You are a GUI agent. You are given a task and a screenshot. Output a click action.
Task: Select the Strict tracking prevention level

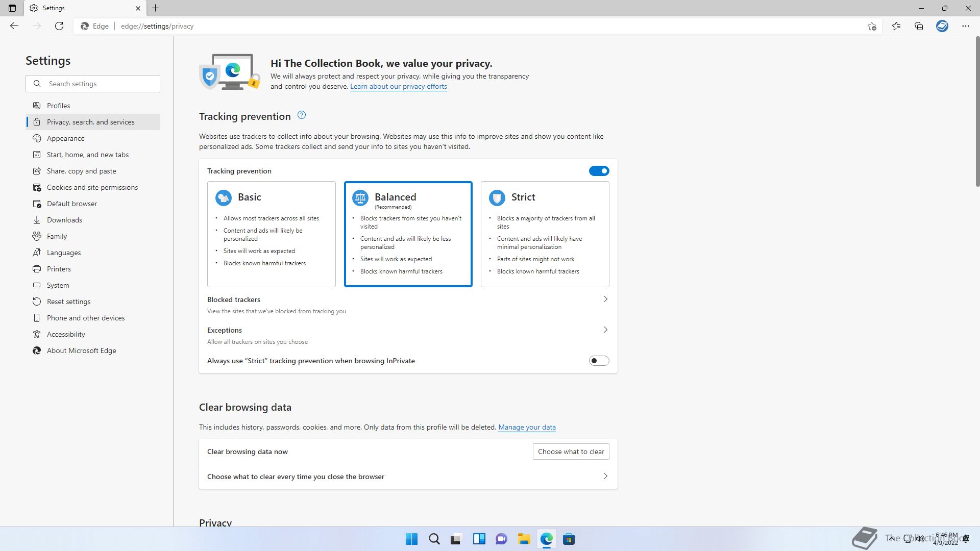[x=545, y=234]
